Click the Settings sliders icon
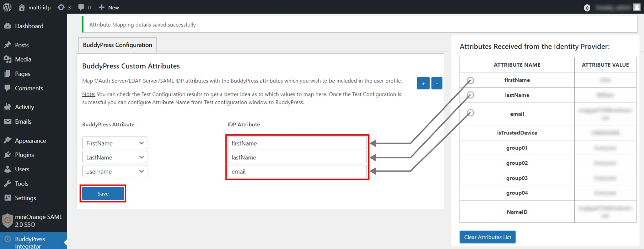Viewport: 644px width, 249px height. (x=8, y=198)
